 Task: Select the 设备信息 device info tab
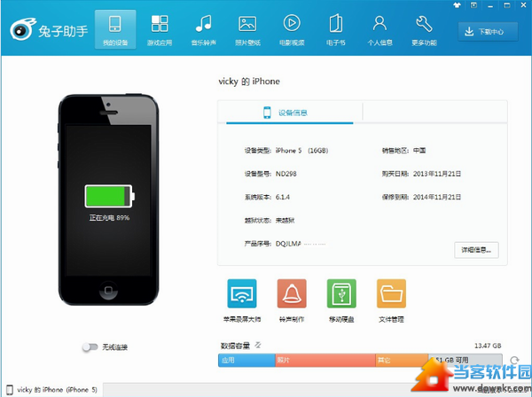[290, 113]
